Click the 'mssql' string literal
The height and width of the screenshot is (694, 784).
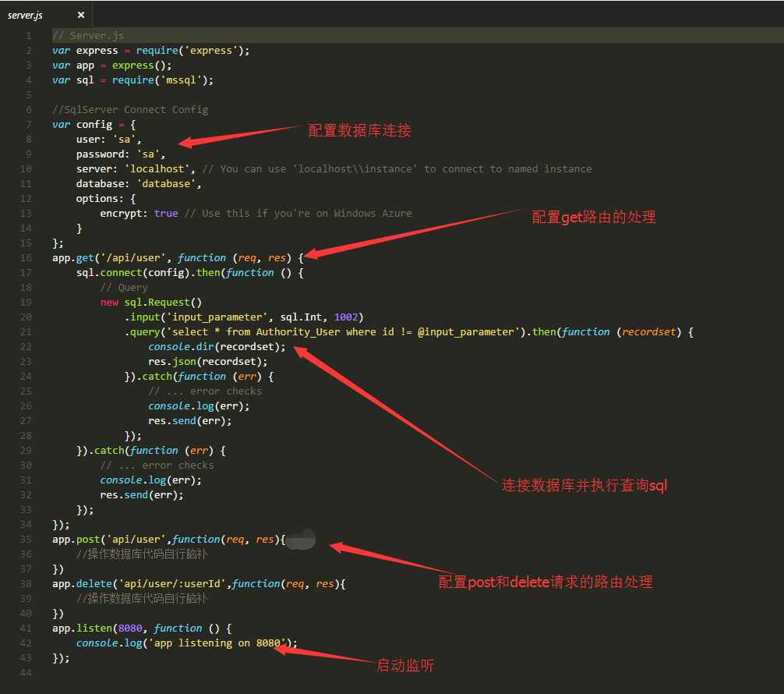tap(183, 80)
